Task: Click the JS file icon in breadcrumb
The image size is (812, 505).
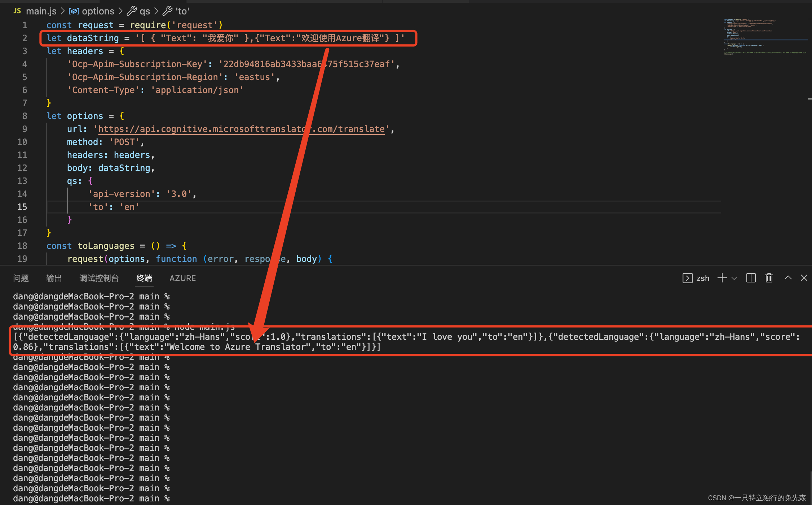Action: (17, 11)
